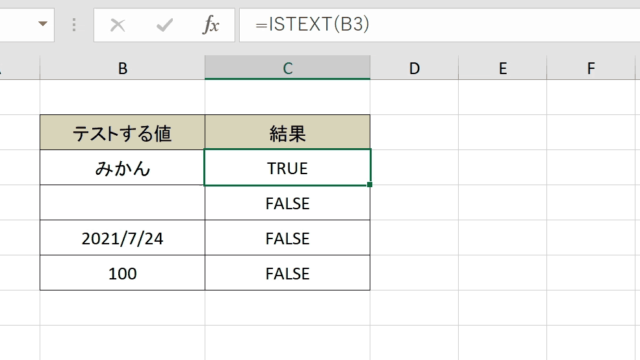This screenshot has width=640, height=360.
Task: Select the empty cell below みかん
Action: pos(122,202)
